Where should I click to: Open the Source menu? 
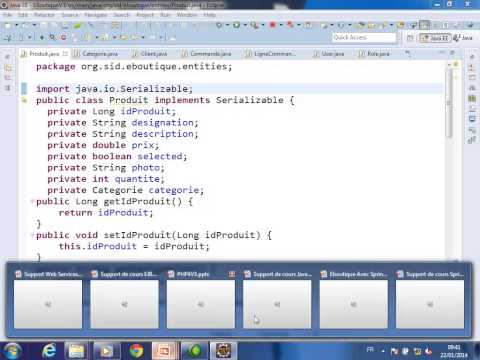tap(70, 15)
